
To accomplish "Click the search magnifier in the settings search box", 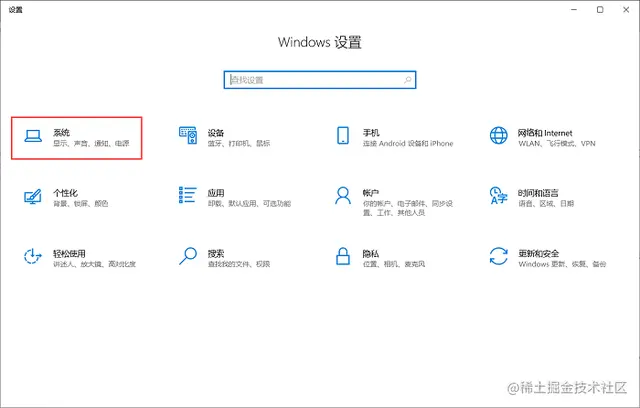I will click(407, 80).
